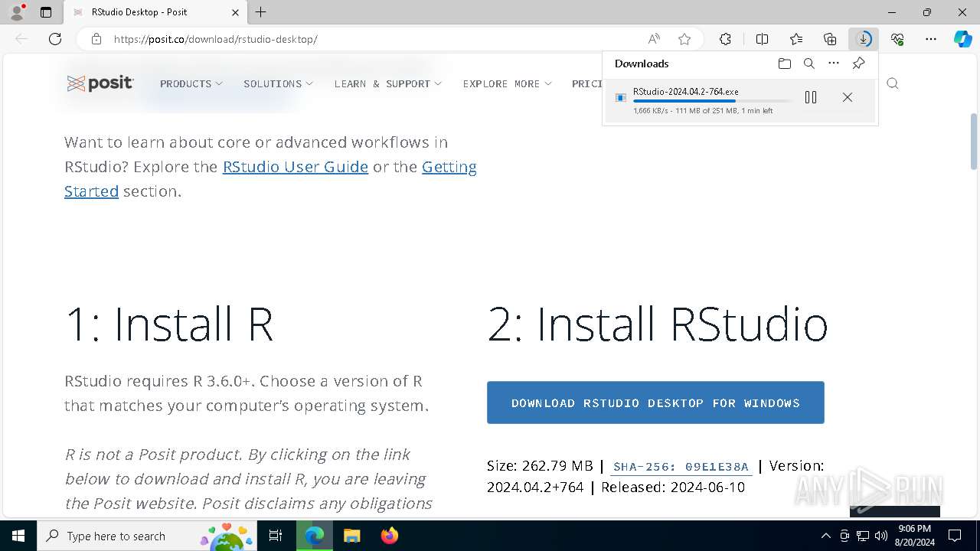The image size is (980, 551).
Task: Click the SHA-256: 09E1E38A link
Action: coord(681,467)
